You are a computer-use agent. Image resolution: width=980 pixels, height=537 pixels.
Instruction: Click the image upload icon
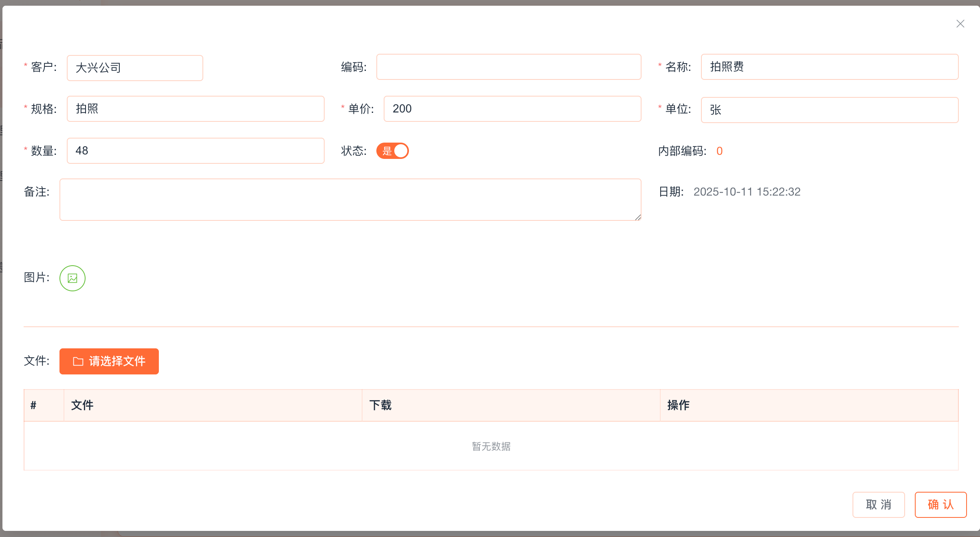coord(73,278)
